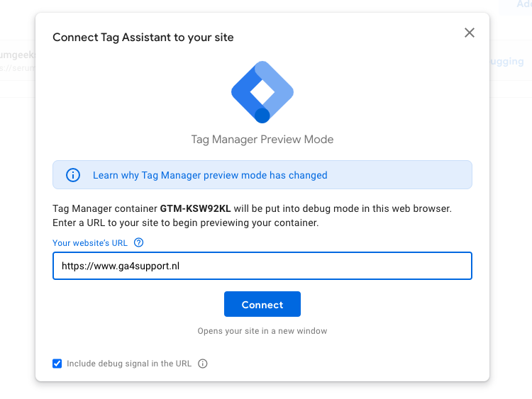Viewport: 532px width, 399px height.
Task: Click the Tag Manager logo icon
Action: coord(262,92)
